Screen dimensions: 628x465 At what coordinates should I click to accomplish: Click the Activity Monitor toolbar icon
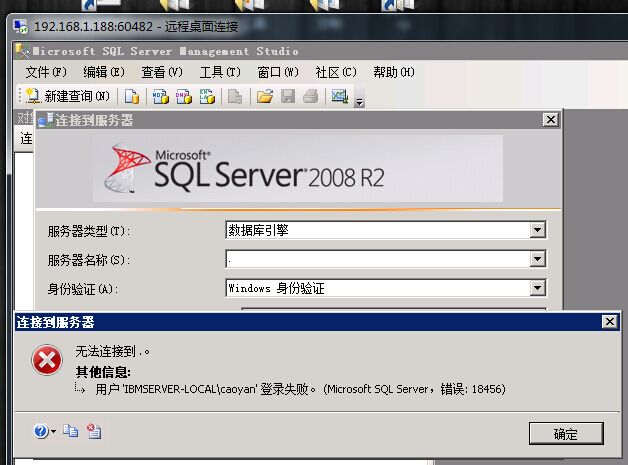(340, 97)
